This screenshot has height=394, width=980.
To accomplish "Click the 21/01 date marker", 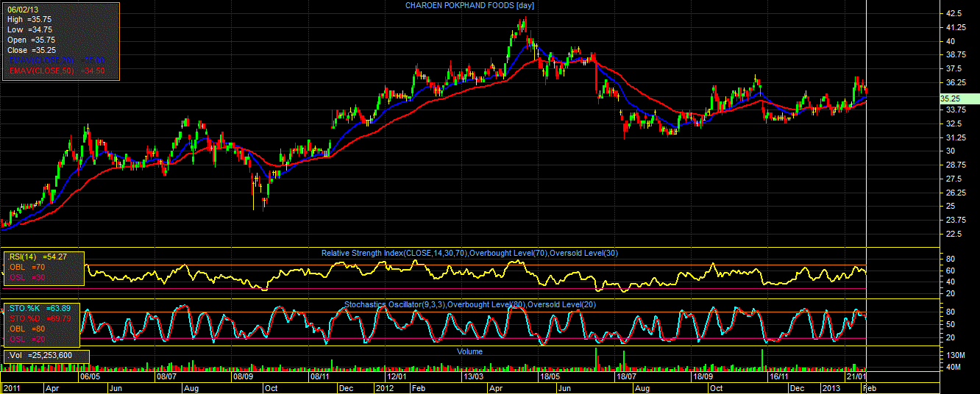I will [x=855, y=376].
